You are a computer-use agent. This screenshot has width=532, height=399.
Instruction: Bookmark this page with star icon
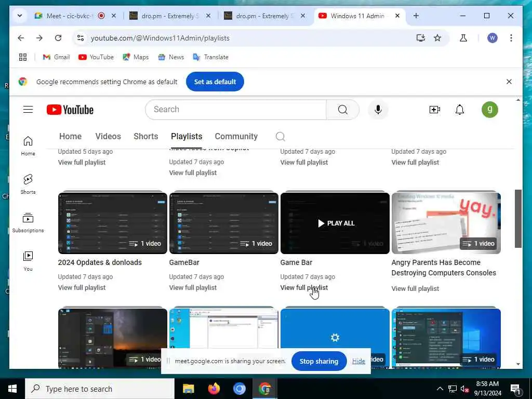pos(437,38)
